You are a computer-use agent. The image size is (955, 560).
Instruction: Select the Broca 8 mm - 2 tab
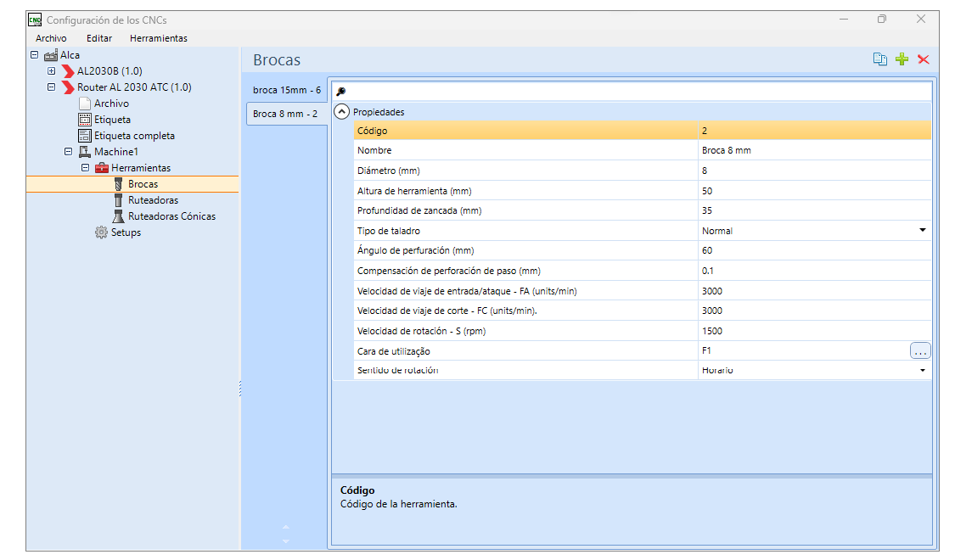[286, 114]
